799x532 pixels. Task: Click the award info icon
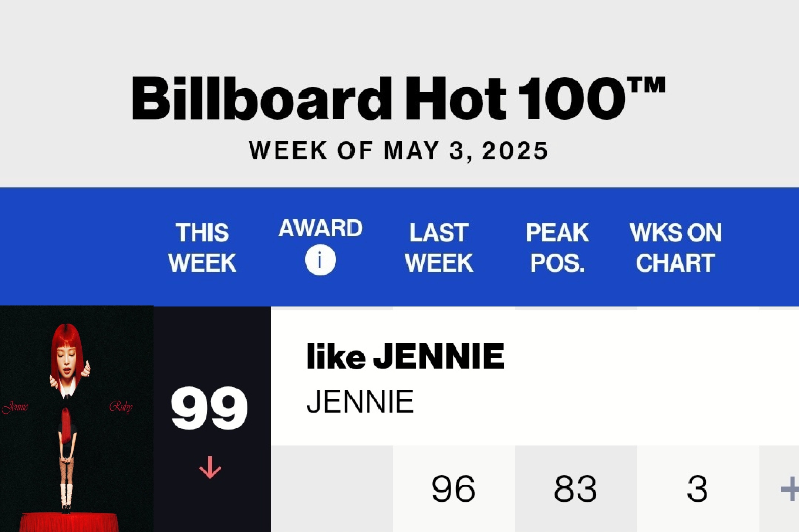click(320, 260)
